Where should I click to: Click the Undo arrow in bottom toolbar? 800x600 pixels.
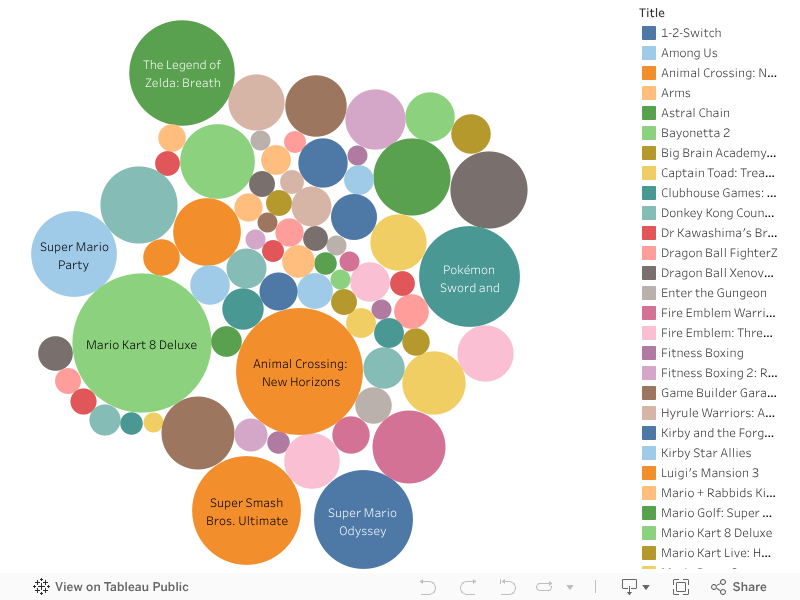tap(428, 587)
